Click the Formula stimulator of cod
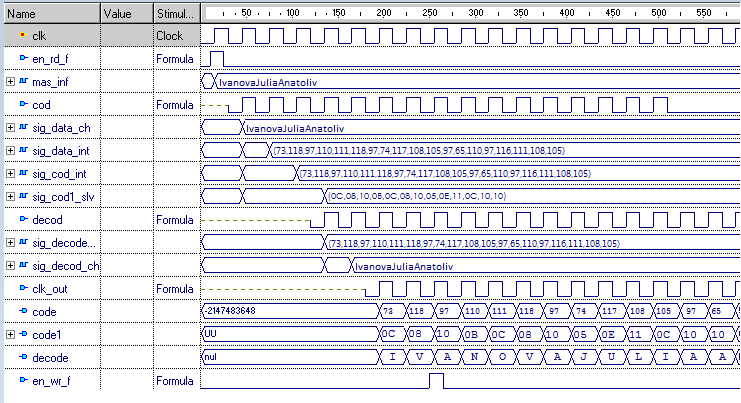Image resolution: width=741 pixels, height=403 pixels. (x=175, y=105)
